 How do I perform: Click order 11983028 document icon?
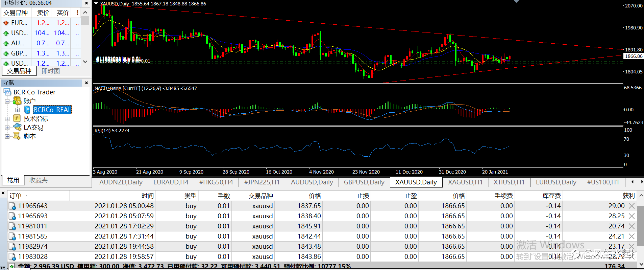pyautogui.click(x=12, y=257)
